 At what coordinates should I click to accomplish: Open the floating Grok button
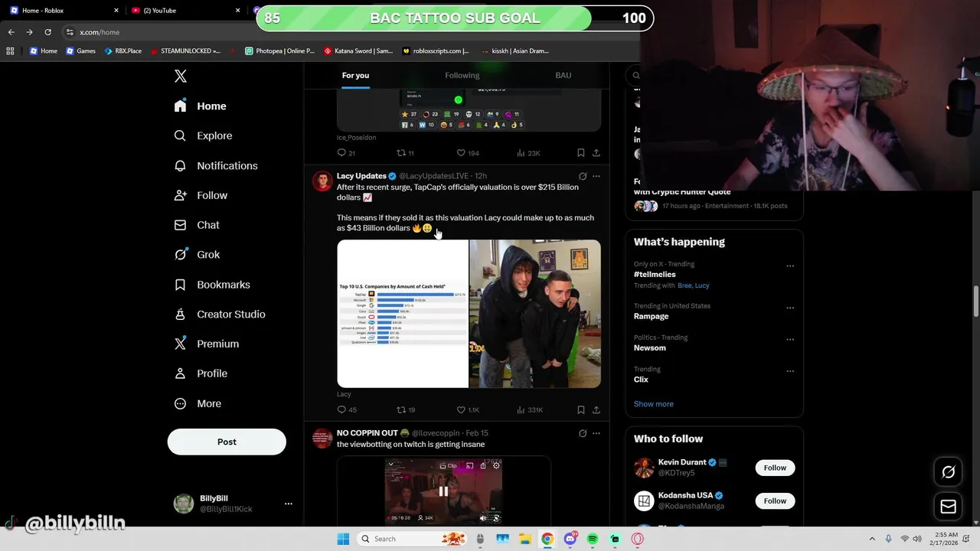tap(948, 472)
